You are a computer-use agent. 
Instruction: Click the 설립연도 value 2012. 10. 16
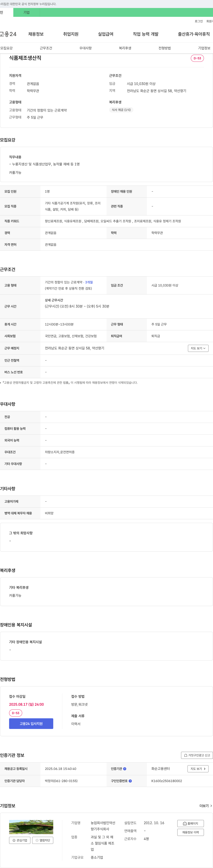(154, 823)
